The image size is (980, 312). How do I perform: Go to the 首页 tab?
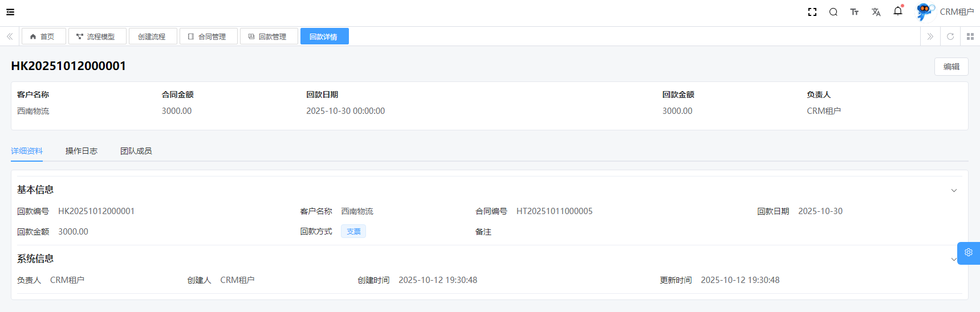(44, 36)
